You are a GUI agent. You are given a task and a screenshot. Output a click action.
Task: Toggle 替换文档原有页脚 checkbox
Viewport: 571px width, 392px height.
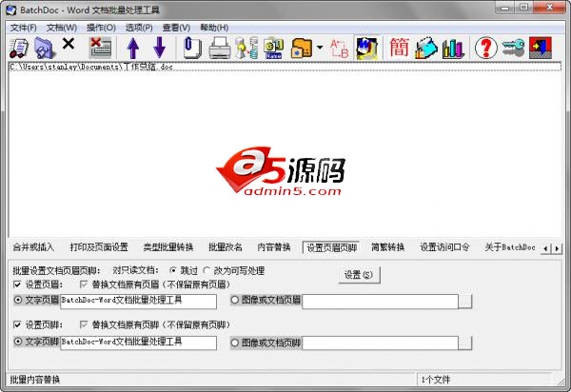84,324
